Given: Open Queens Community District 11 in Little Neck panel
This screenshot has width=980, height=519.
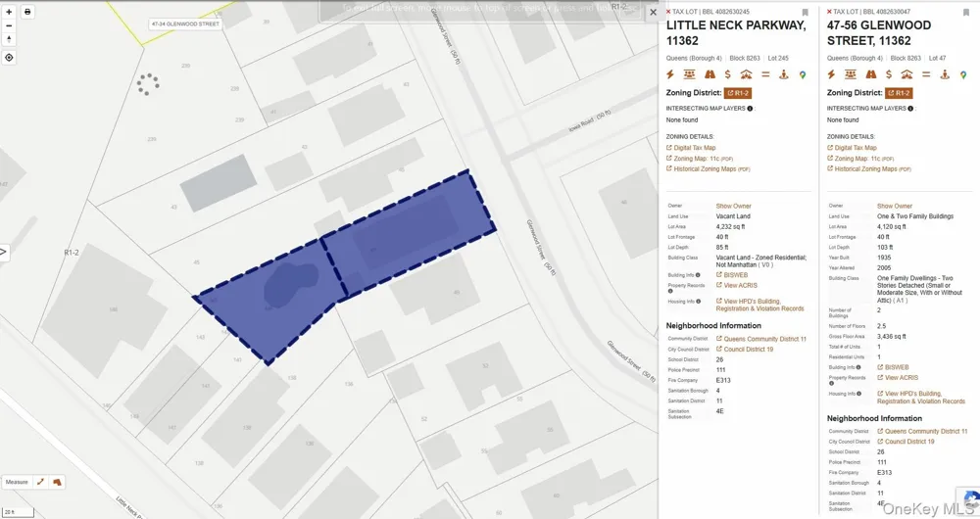Looking at the screenshot, I should point(761,339).
